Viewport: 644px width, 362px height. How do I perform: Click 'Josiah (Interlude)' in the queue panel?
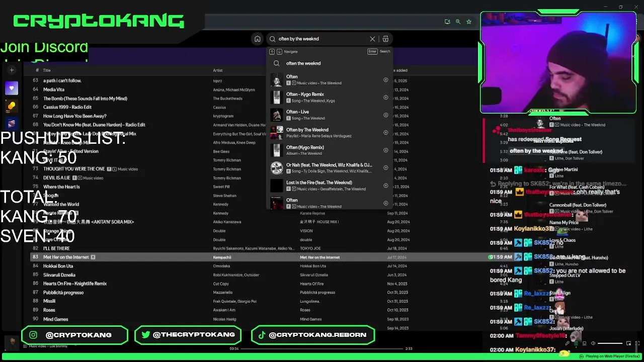[567, 328]
